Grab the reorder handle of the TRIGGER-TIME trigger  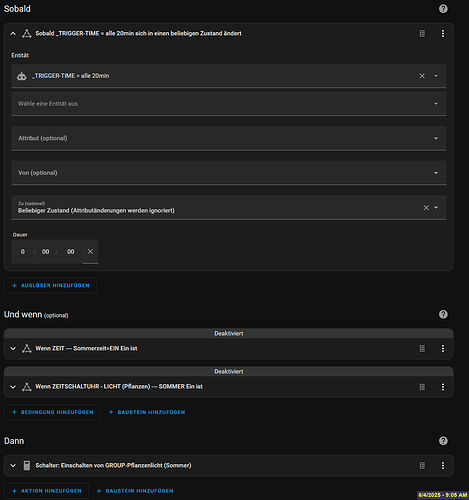point(422,33)
